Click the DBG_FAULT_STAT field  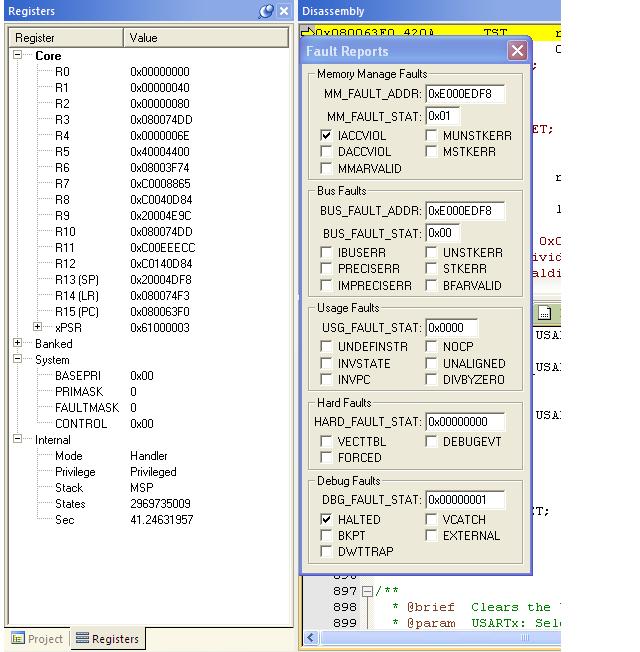pyautogui.click(x=465, y=499)
